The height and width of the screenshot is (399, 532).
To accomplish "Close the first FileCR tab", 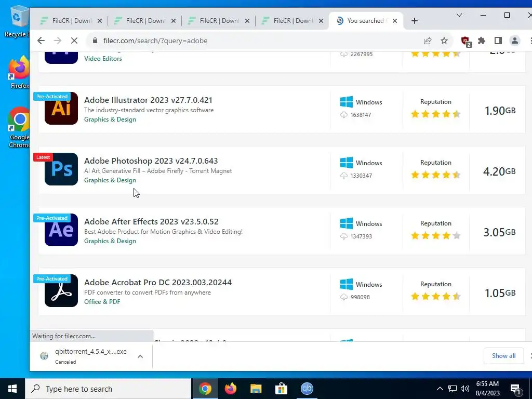I will click(100, 21).
